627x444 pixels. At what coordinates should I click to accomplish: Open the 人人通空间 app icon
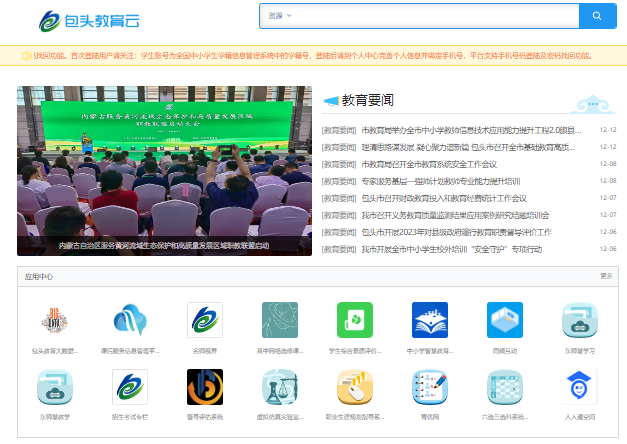580,386
